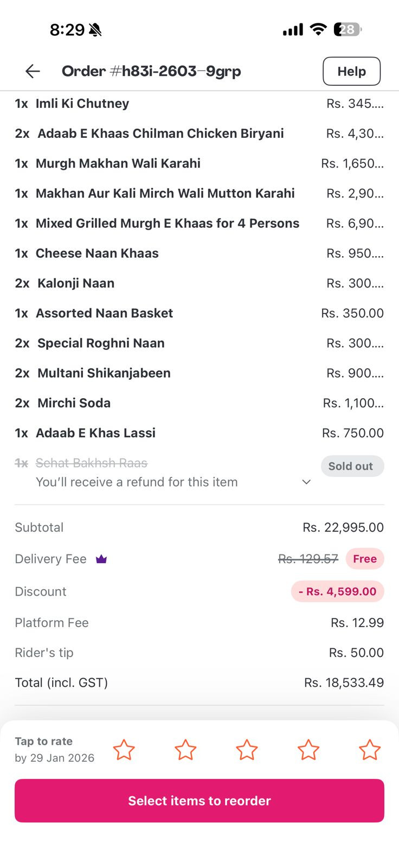Expand the refund details chevron
The image size is (399, 868).
306,482
